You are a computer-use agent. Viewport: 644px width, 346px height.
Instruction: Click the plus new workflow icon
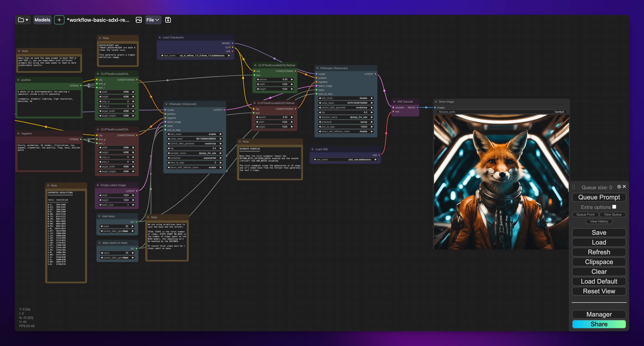pyautogui.click(x=59, y=20)
